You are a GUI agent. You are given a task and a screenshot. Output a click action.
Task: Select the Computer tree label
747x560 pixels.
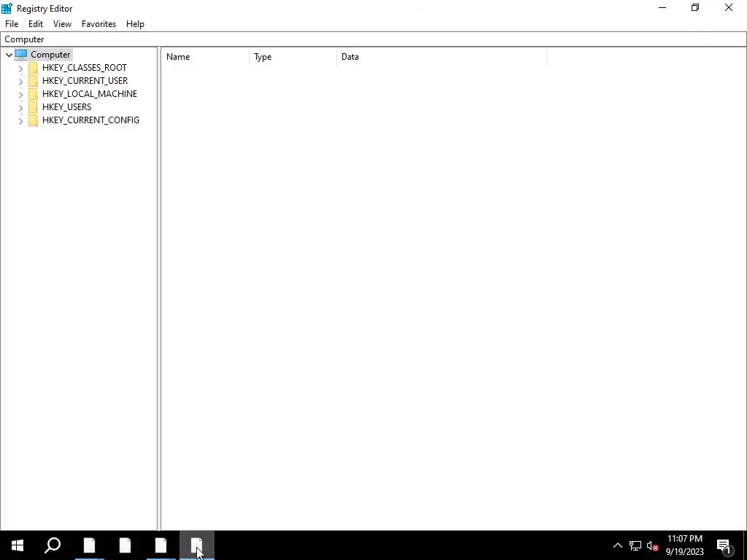[x=50, y=54]
